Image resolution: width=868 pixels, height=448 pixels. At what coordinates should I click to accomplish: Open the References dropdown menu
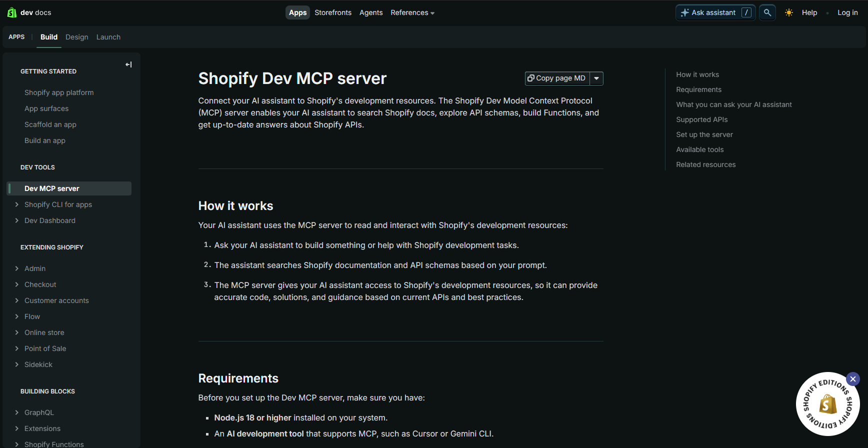[x=412, y=12]
